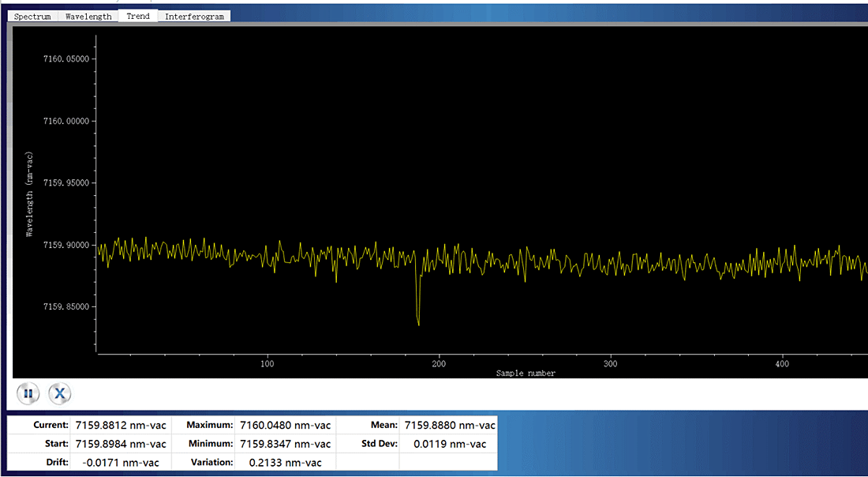Click the Drift value cell

(121, 462)
